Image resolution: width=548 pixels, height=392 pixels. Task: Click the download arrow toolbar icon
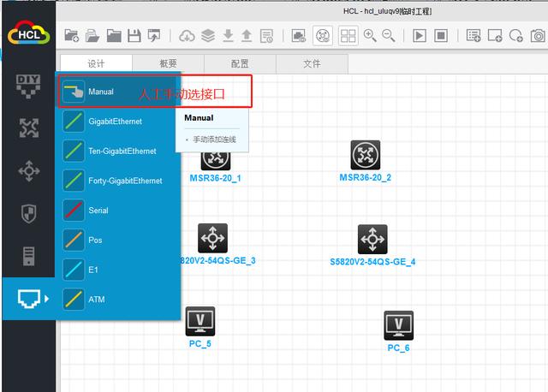pos(228,36)
